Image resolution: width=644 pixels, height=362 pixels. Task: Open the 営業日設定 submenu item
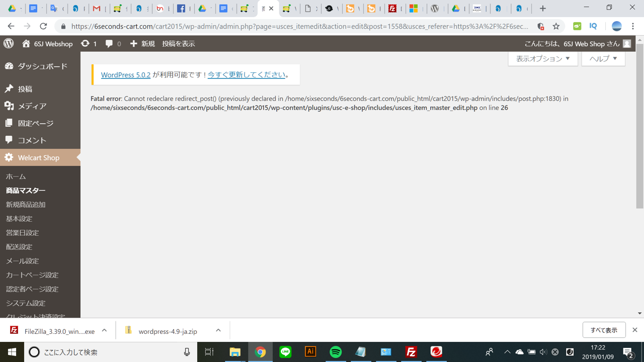click(23, 233)
